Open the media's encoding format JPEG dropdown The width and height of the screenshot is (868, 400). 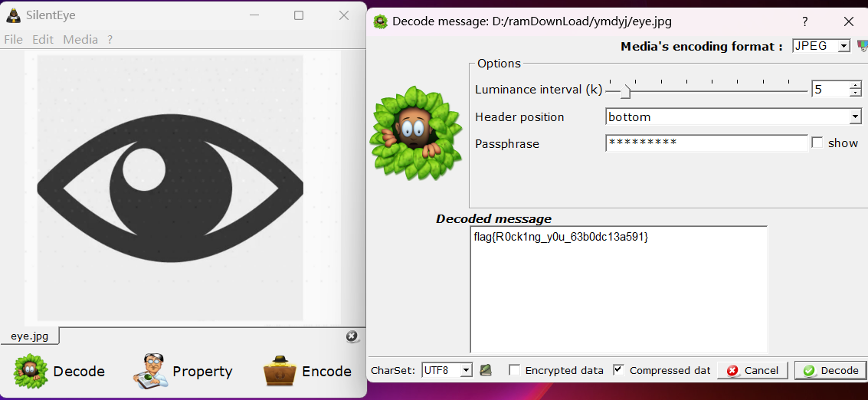[821, 46]
